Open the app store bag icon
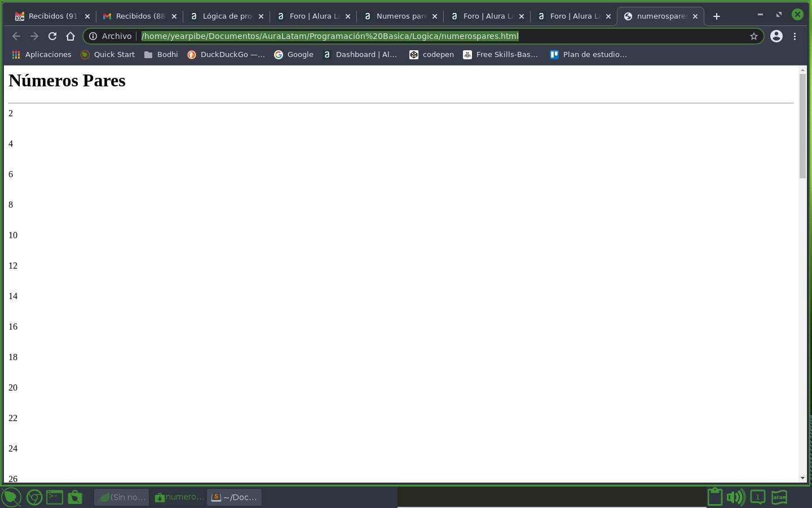This screenshot has width=812, height=508. 75,497
